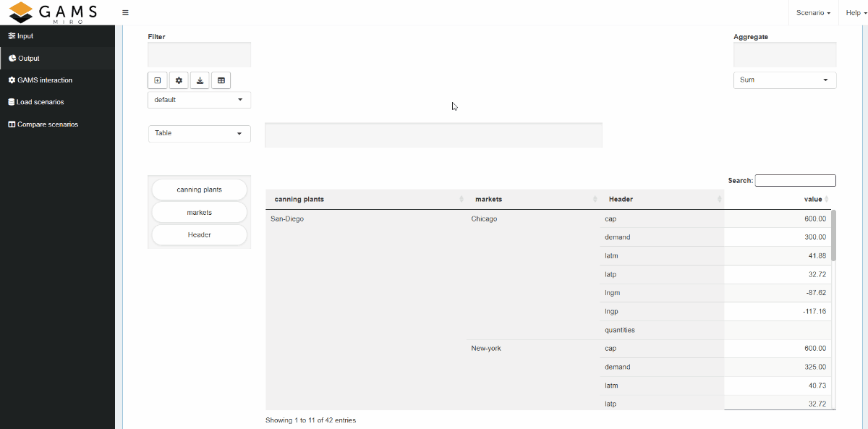Image resolution: width=868 pixels, height=429 pixels.
Task: Select the markets pivot pill
Action: [x=199, y=212]
